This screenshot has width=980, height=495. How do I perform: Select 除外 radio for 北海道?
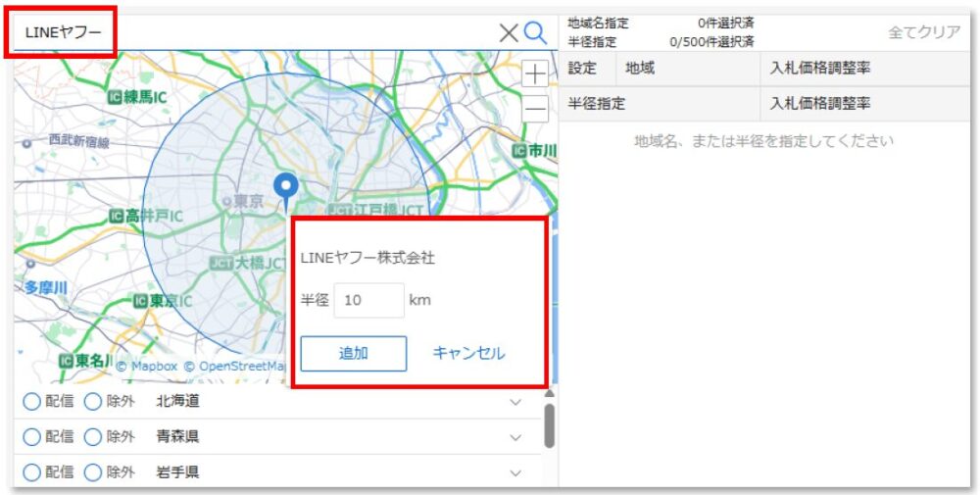(x=92, y=402)
